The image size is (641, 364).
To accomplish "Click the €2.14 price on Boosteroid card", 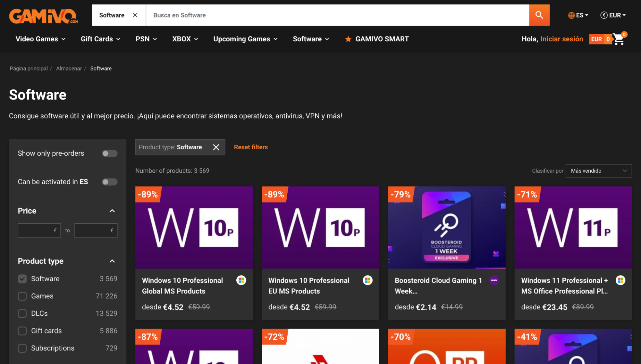I will [x=426, y=307].
